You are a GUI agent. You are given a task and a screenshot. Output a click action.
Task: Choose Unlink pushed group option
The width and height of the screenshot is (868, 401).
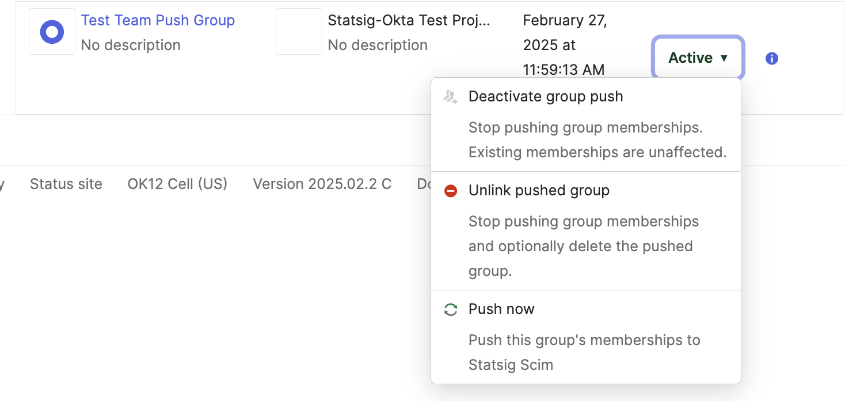pos(539,191)
